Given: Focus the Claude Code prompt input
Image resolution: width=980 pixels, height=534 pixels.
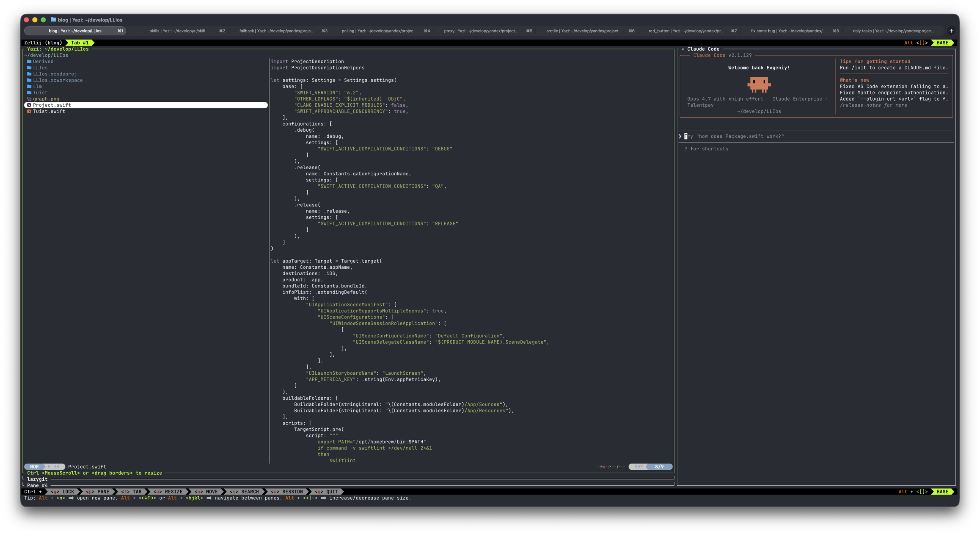Looking at the screenshot, I should [815, 137].
